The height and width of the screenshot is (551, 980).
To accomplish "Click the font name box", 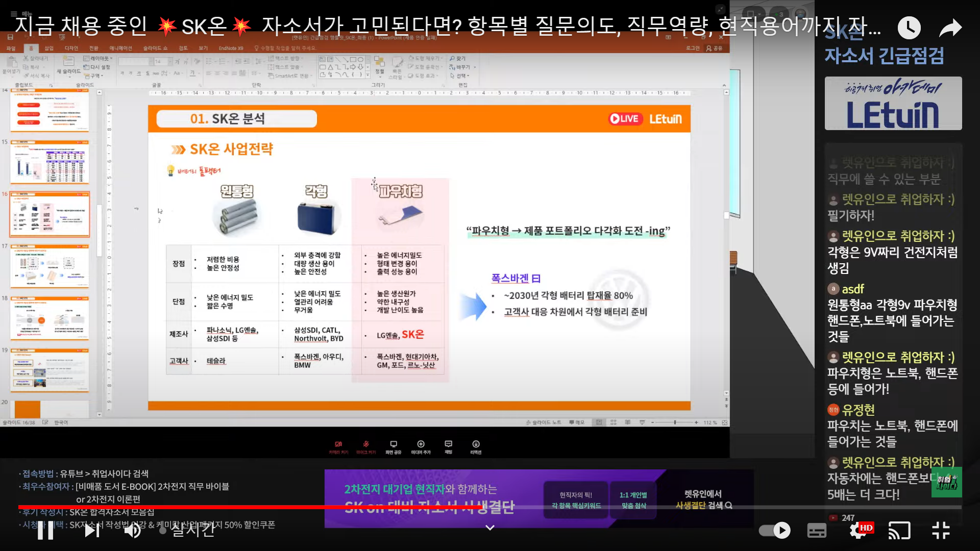I will (135, 61).
